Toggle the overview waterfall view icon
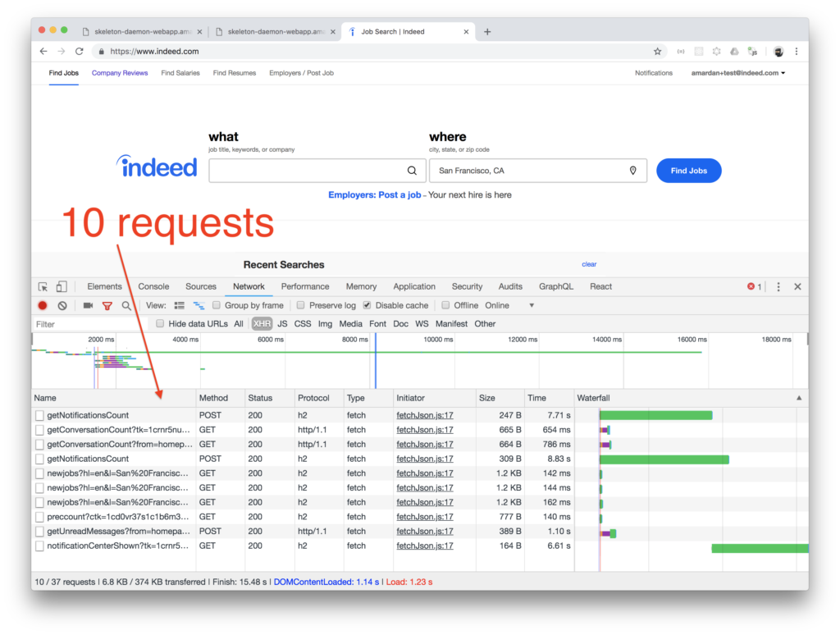Image resolution: width=840 pixels, height=635 pixels. (199, 305)
